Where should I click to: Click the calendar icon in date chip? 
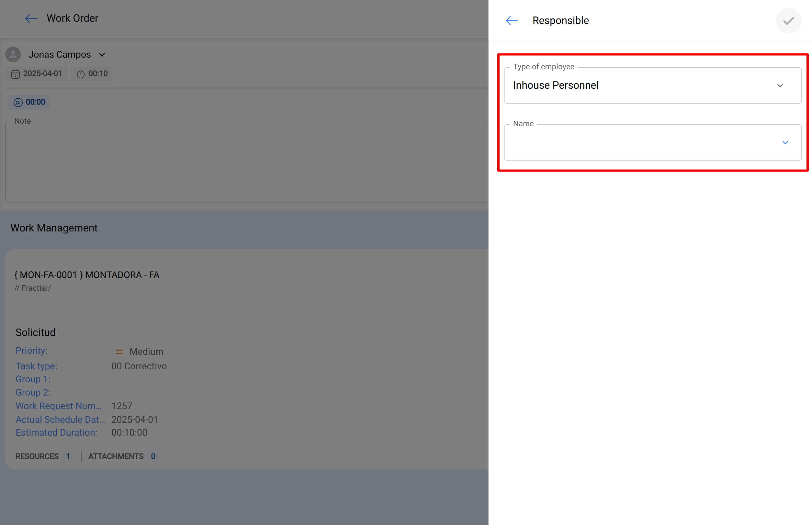tap(15, 74)
